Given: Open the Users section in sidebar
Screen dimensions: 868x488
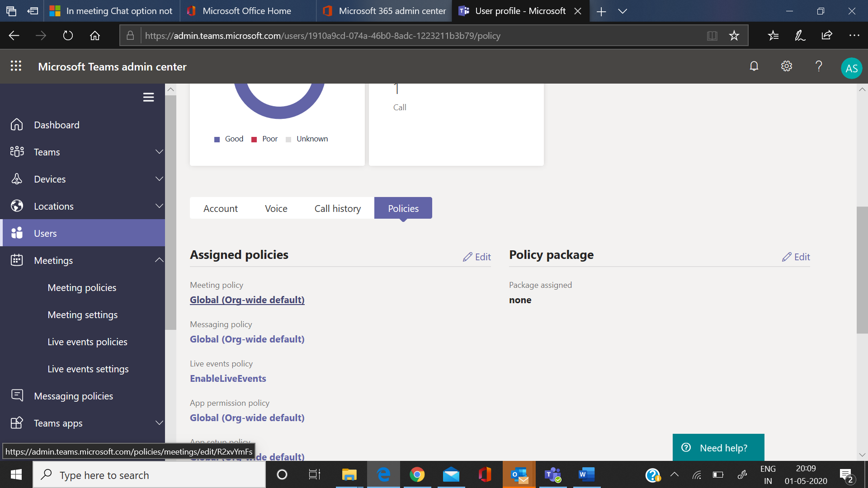Looking at the screenshot, I should 82,233.
